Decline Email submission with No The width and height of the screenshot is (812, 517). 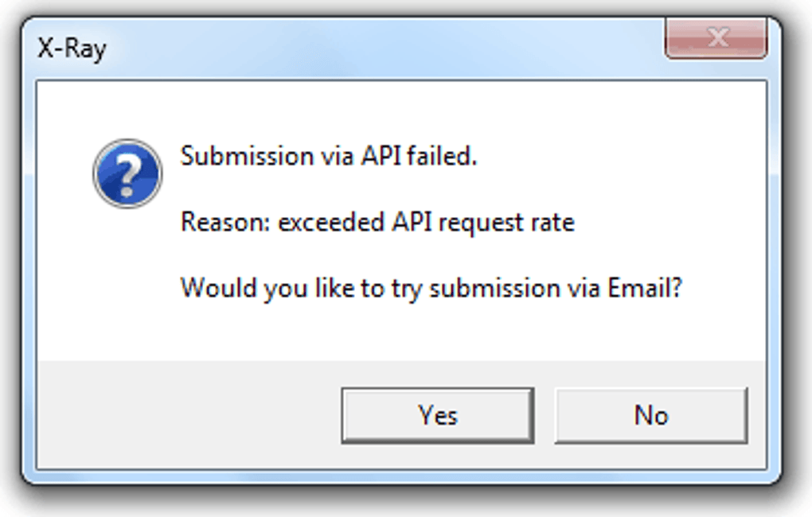(650, 415)
